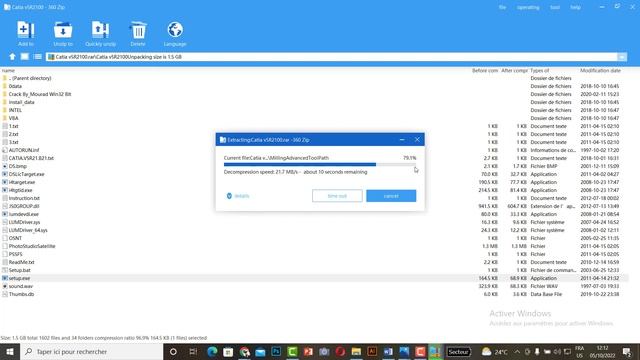Image resolution: width=640 pixels, height=360 pixels.
Task: Open Illustrator from the taskbar
Action: pyautogui.click(x=372, y=351)
